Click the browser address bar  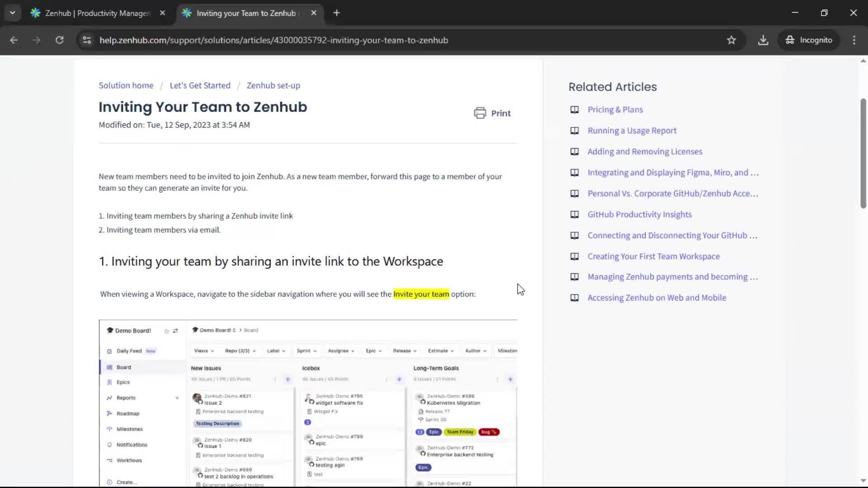click(316, 40)
